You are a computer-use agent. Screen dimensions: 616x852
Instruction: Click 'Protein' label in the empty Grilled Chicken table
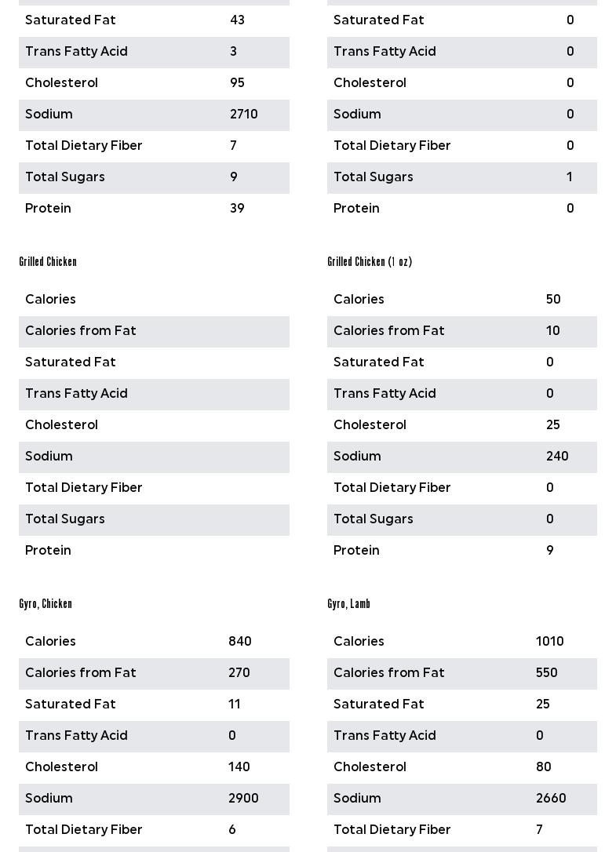pos(48,551)
